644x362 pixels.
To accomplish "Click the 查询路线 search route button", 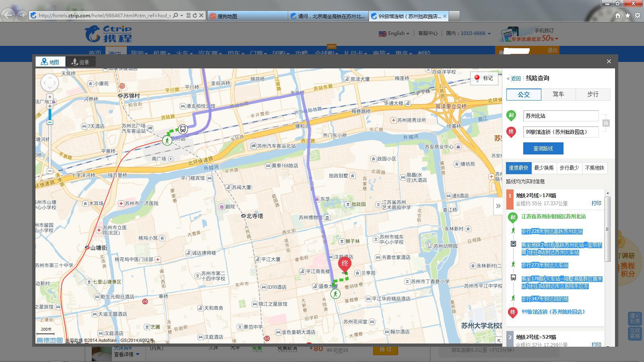I will [x=543, y=148].
